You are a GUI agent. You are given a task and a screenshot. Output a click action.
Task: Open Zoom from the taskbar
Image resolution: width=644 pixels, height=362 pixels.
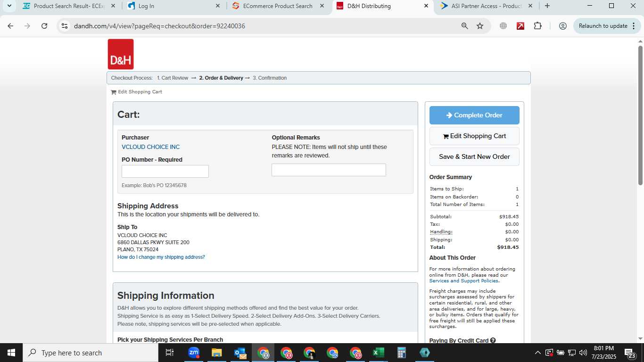193,353
